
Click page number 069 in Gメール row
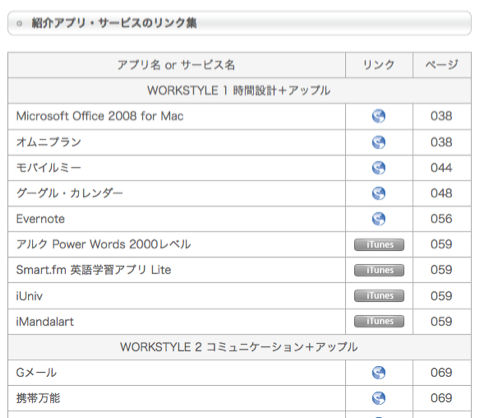coord(441,373)
